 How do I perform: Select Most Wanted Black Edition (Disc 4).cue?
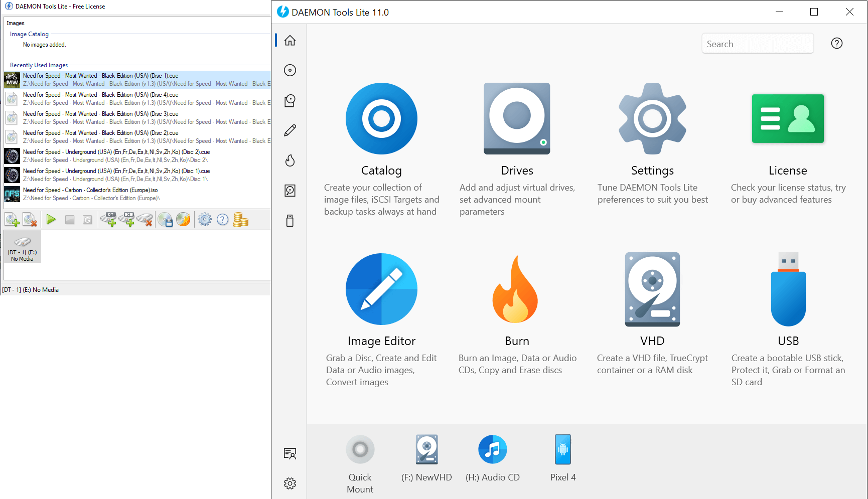(137, 99)
